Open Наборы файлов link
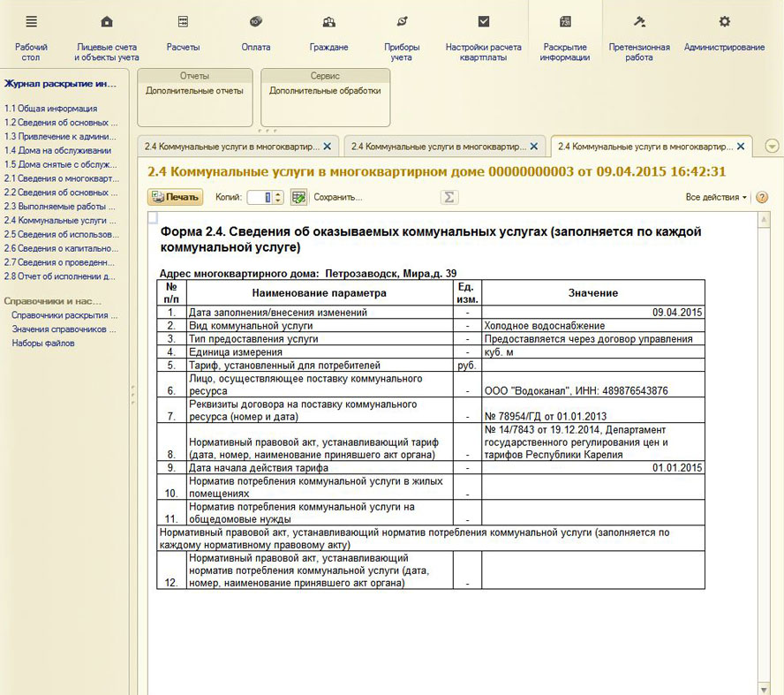 (43, 344)
